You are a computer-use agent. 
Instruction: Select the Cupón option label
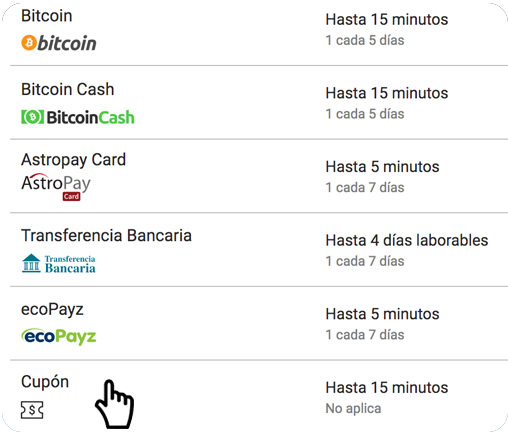[45, 382]
